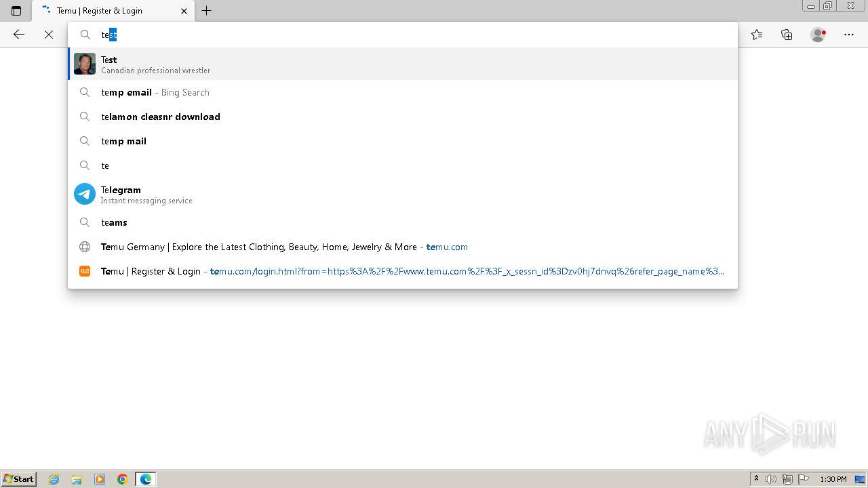Image resolution: width=868 pixels, height=488 pixels.
Task: Choose telamon cleasnr download suggestion
Action: [x=403, y=117]
